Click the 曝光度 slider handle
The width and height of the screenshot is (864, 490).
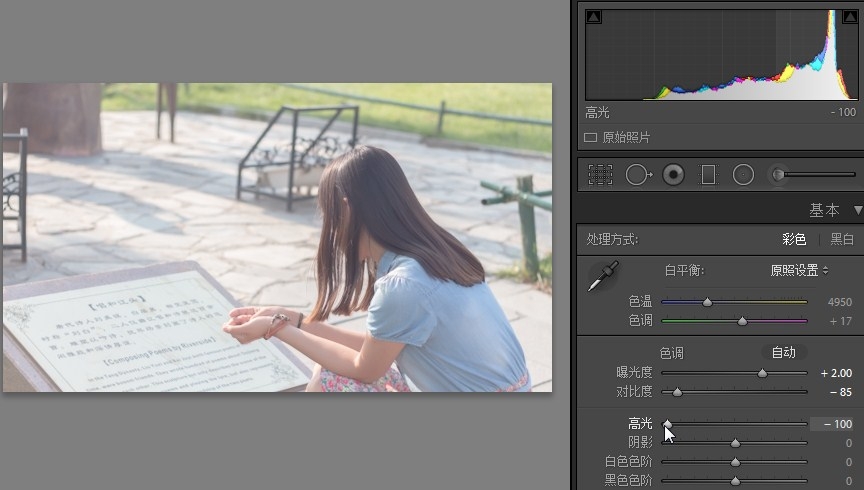click(762, 373)
